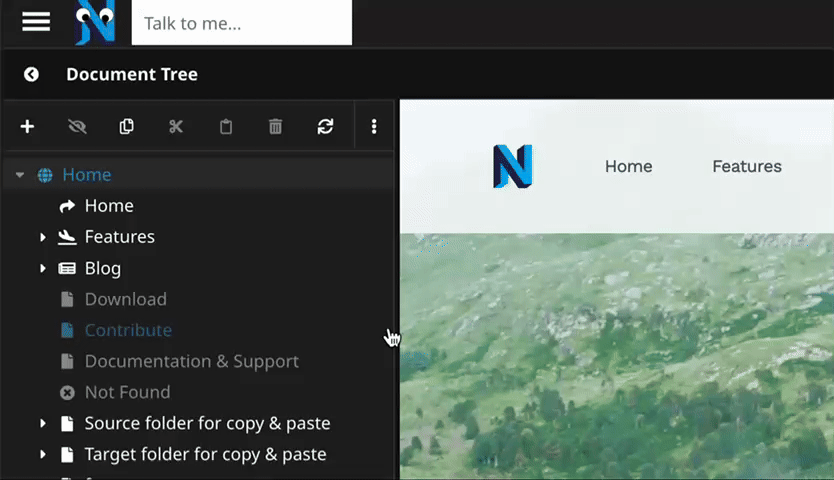
Task: Delete selected document with trash icon
Action: coord(275,126)
